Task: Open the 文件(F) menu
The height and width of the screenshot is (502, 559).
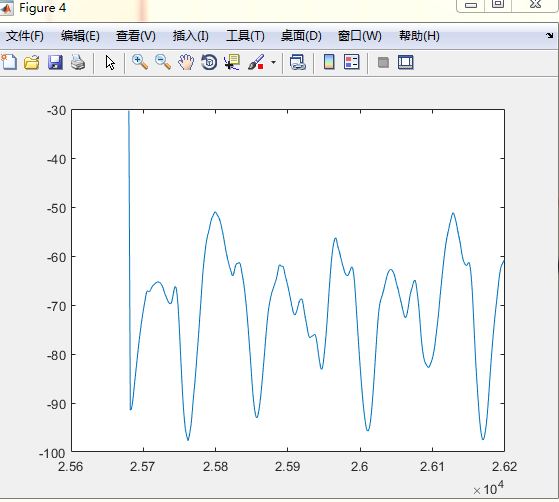Action: [x=25, y=36]
